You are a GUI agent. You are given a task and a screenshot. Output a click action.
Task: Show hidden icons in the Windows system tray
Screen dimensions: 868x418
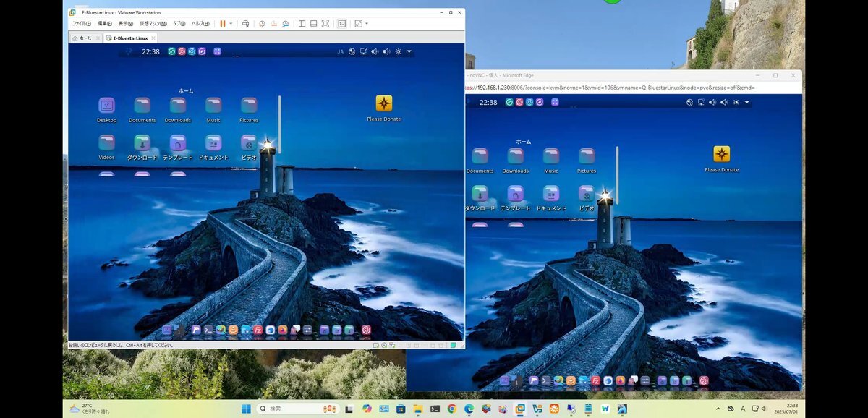coord(718,409)
